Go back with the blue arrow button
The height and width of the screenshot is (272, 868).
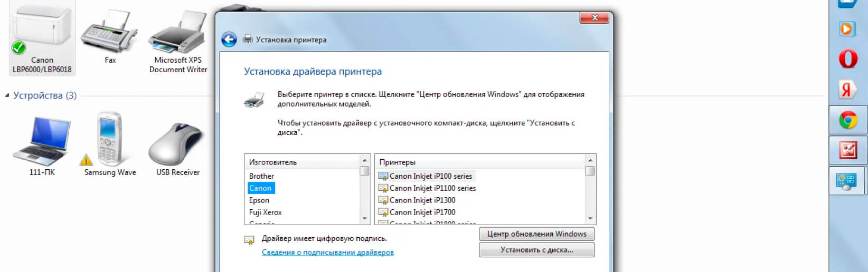pos(229,40)
